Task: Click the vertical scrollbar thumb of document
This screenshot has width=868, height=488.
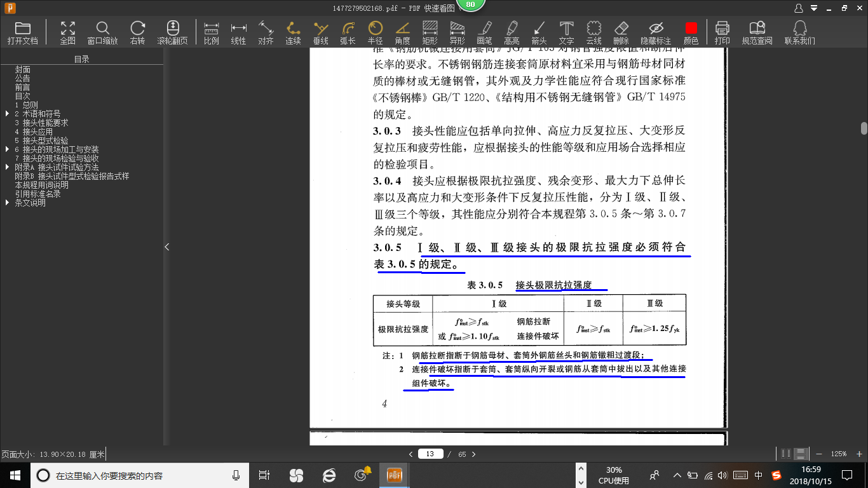Action: (864, 128)
